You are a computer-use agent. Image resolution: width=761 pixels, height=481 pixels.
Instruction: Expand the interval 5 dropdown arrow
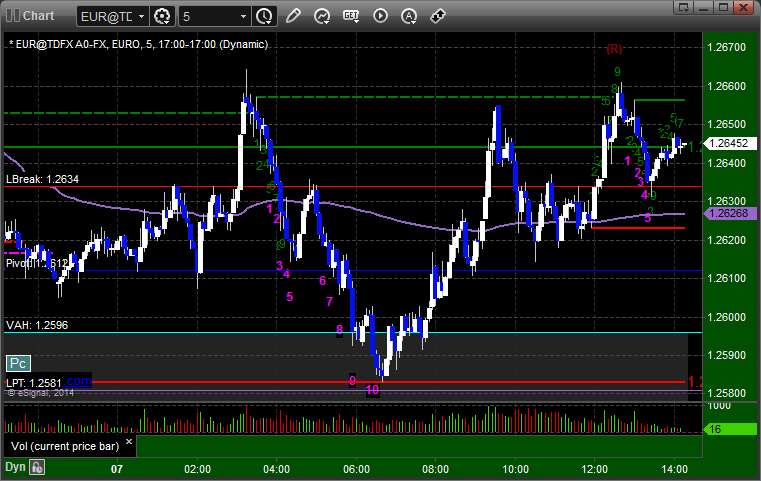(243, 17)
